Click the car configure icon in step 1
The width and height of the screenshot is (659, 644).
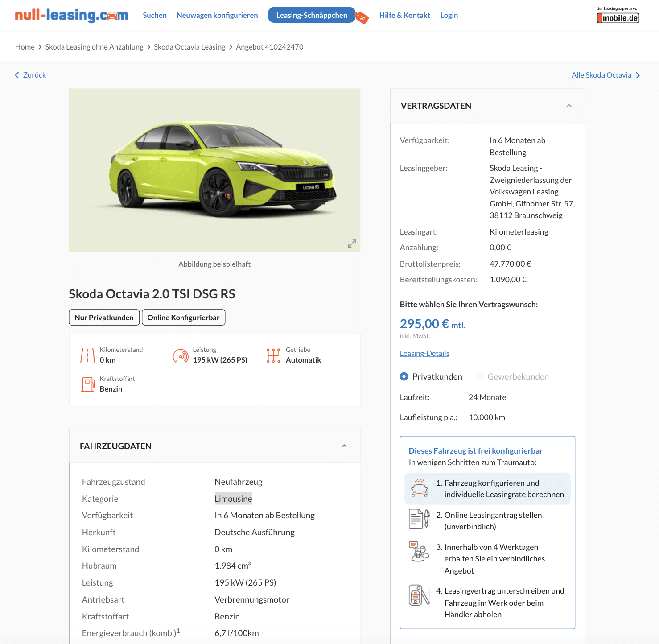(420, 488)
